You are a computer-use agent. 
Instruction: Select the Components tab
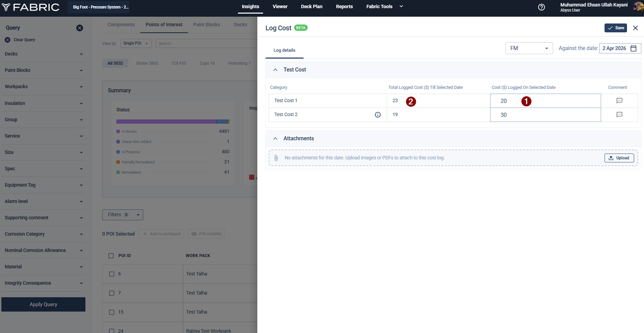click(121, 25)
